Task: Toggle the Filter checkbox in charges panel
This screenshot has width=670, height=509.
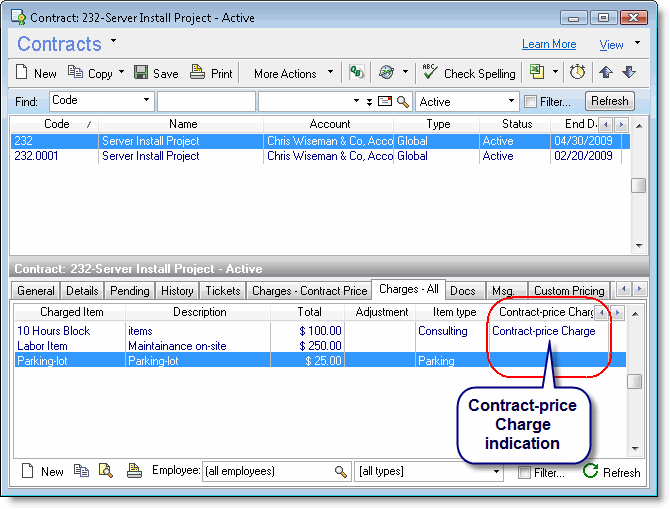Action: (522, 471)
